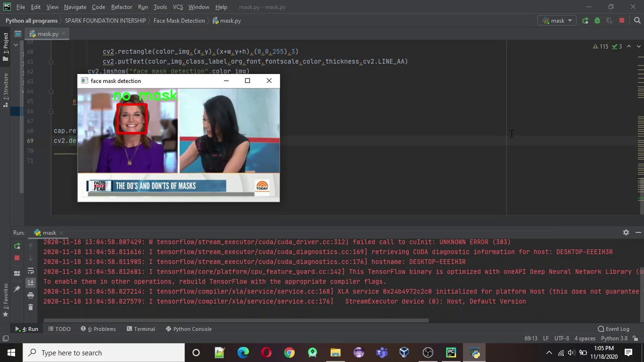Click the 69:13 cursor position indicator
This screenshot has width=644, height=362.
pyautogui.click(x=531, y=338)
